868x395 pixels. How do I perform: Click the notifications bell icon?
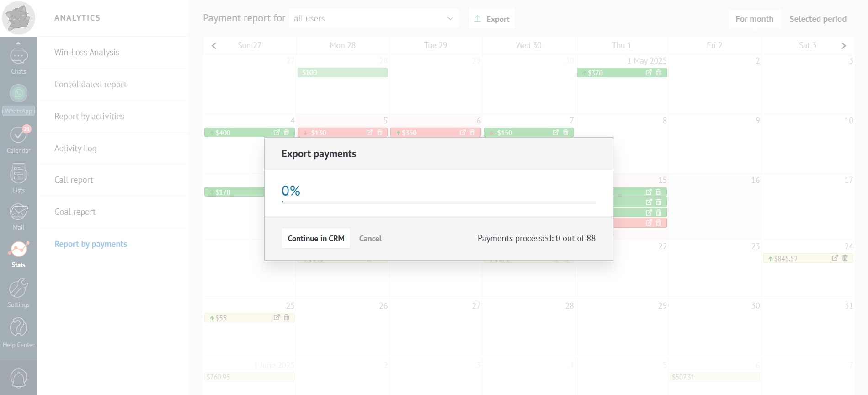(18, 378)
